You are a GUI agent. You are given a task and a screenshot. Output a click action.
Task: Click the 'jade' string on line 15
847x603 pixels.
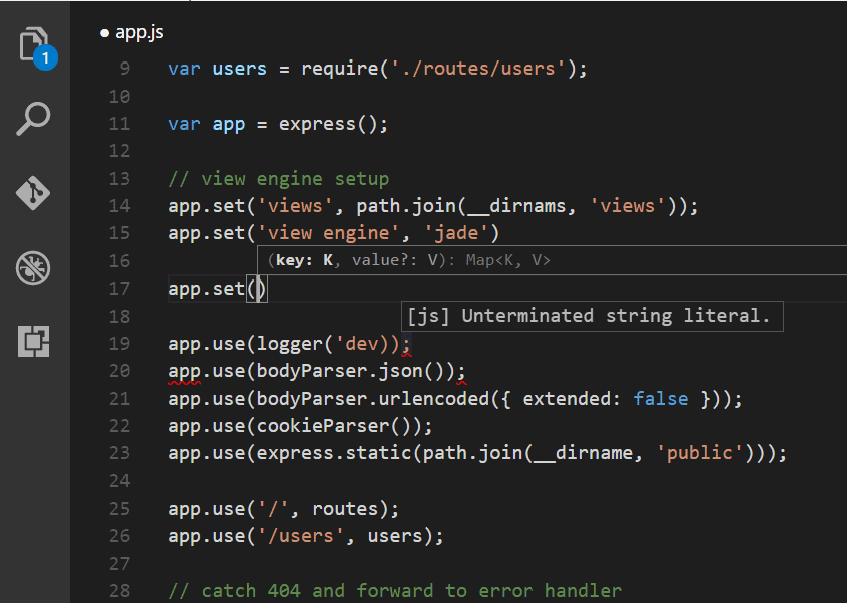[x=456, y=233]
